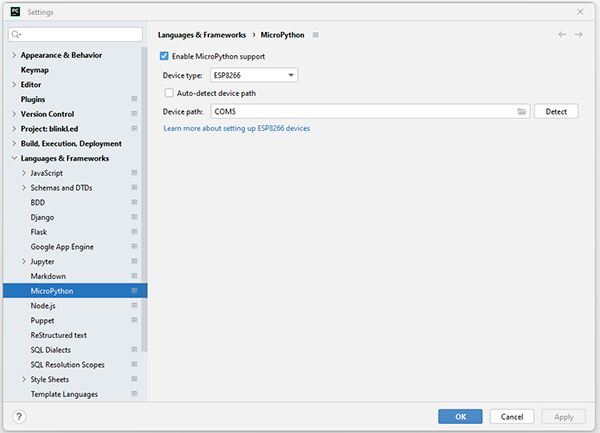Click the project-scope icon beside Jupyter
This screenshot has height=433, width=600.
pos(134,261)
